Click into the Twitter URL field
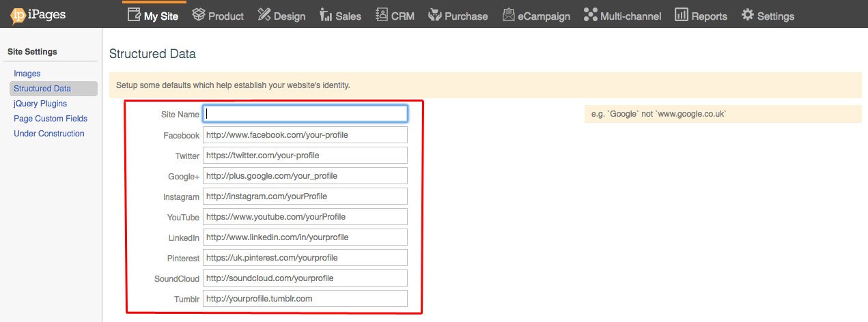868x322 pixels. 305,156
